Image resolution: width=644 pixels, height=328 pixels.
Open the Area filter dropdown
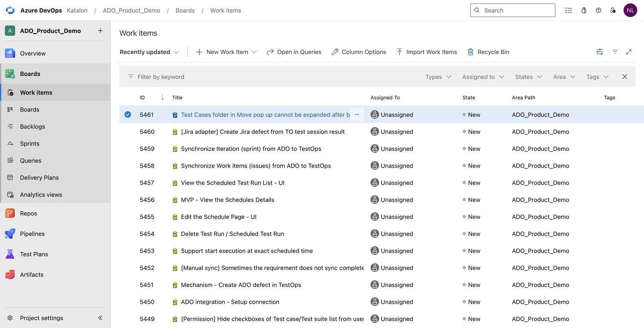564,77
